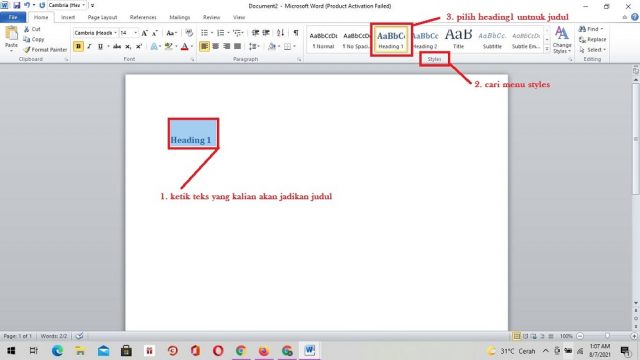The height and width of the screenshot is (360, 640).
Task: Open the Change Styles button
Action: coord(562,39)
